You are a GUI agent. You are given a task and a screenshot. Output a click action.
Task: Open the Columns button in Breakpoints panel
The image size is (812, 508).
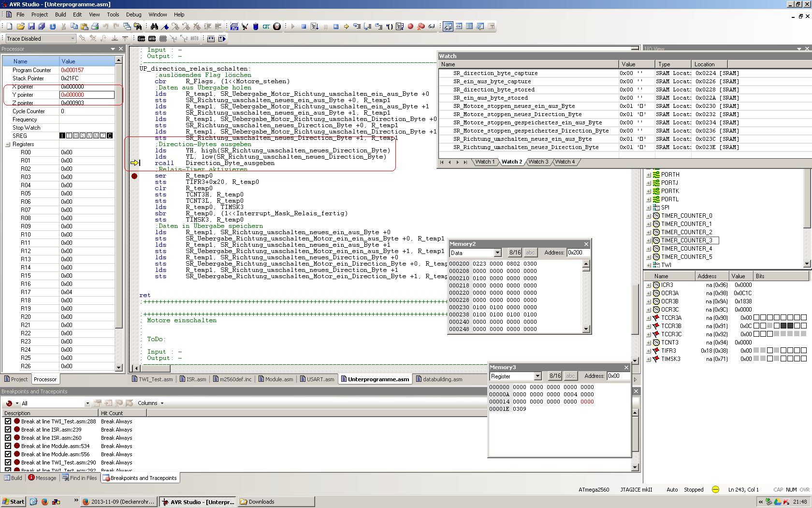click(150, 403)
